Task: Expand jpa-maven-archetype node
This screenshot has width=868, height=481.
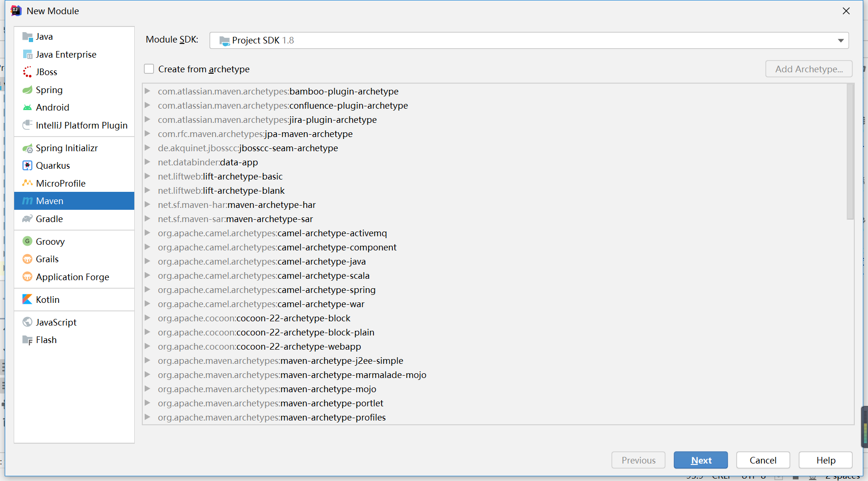Action: coord(148,133)
